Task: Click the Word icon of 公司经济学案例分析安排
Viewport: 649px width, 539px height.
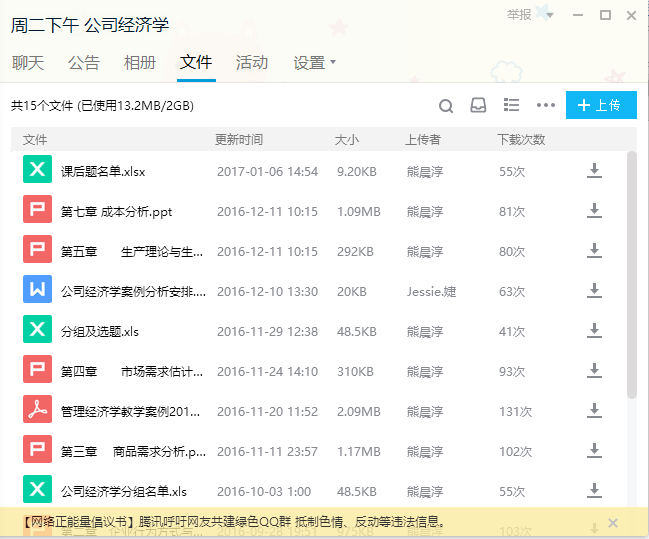Action: pos(37,290)
